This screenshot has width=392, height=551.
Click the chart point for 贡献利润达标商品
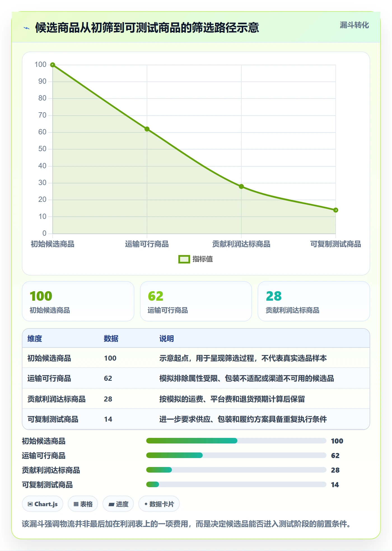tap(241, 186)
